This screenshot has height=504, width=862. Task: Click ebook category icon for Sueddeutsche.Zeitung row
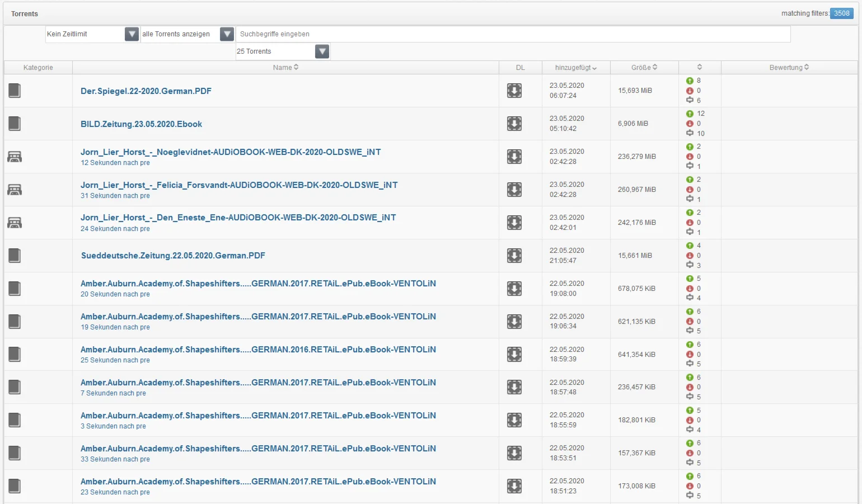[x=15, y=256]
